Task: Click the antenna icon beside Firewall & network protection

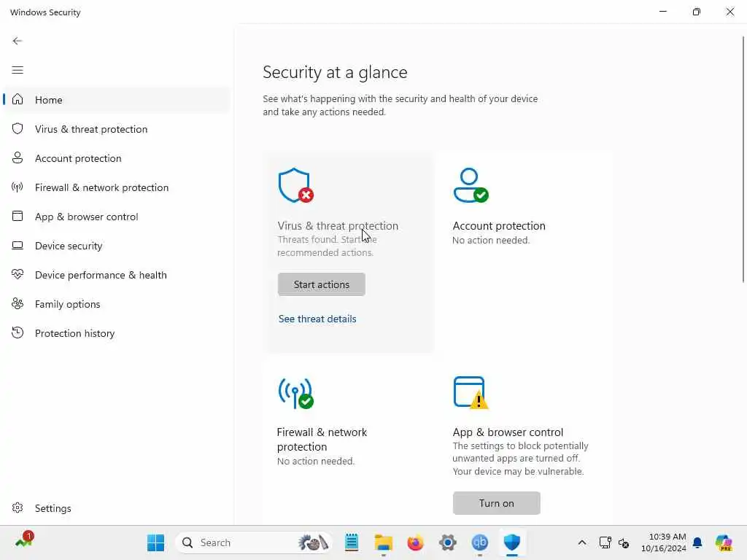Action: pos(18,187)
